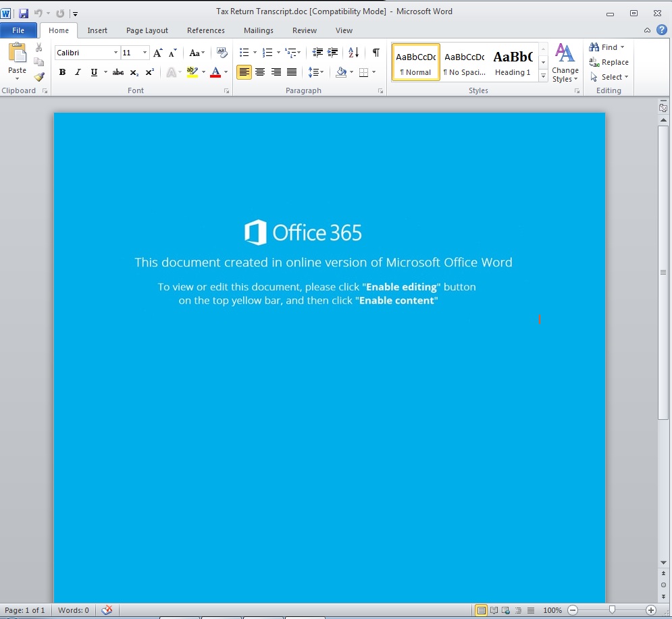Image resolution: width=672 pixels, height=619 pixels.
Task: Expand the Styles gallery more arrow
Action: click(543, 76)
